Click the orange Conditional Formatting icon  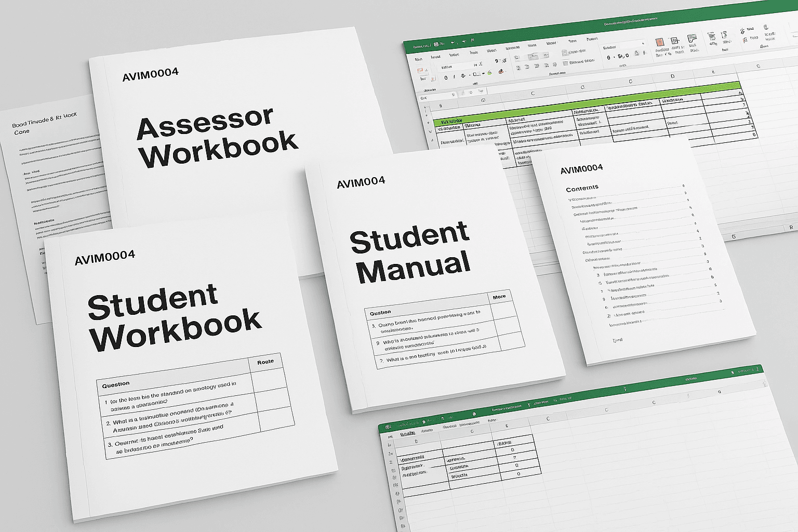point(659,42)
